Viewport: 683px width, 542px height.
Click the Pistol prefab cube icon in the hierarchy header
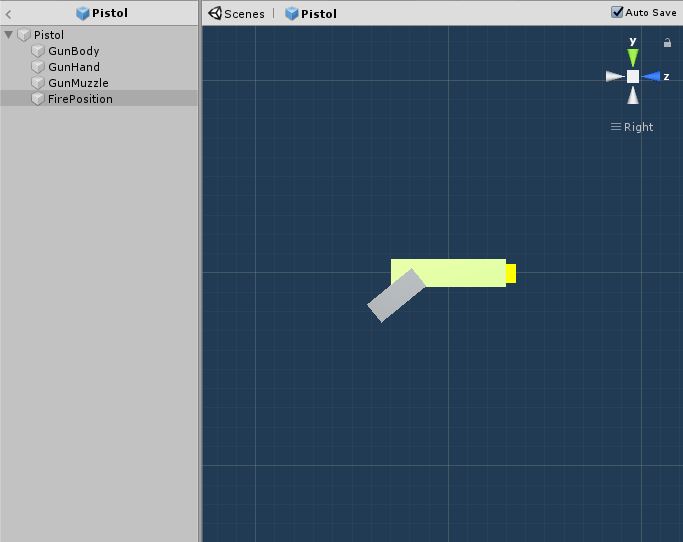click(82, 14)
